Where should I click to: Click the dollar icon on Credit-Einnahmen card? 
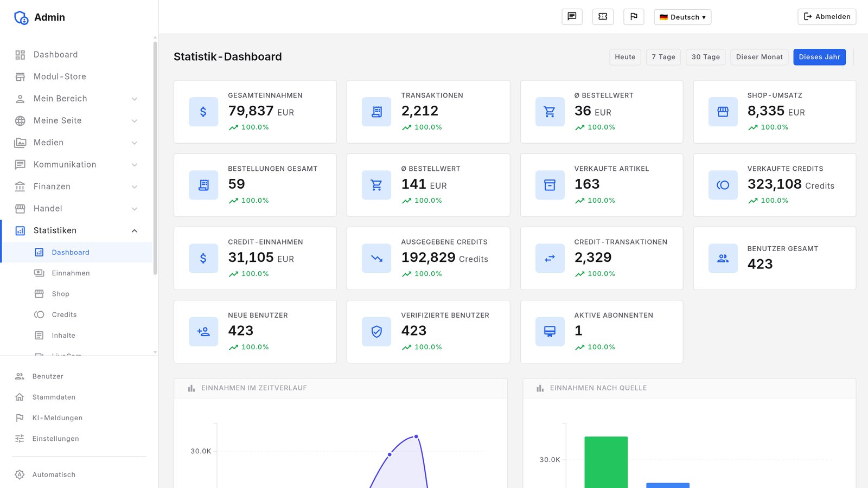[x=203, y=258]
